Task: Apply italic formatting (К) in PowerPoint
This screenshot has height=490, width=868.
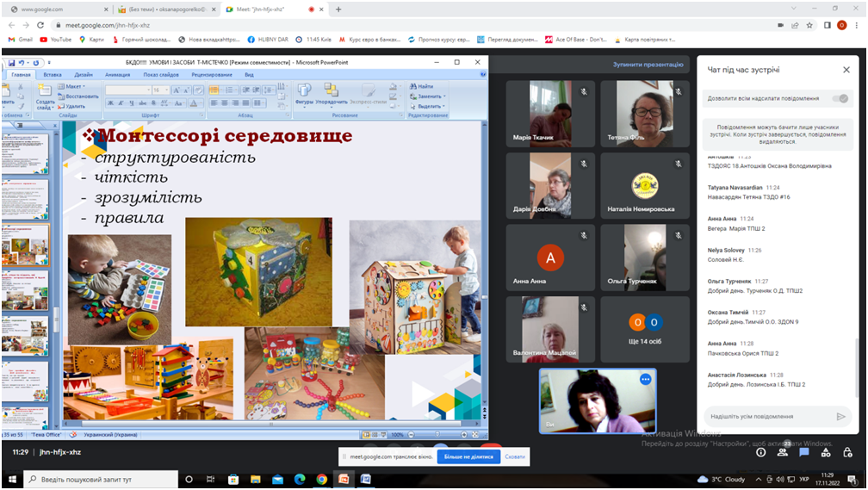Action: pyautogui.click(x=121, y=103)
